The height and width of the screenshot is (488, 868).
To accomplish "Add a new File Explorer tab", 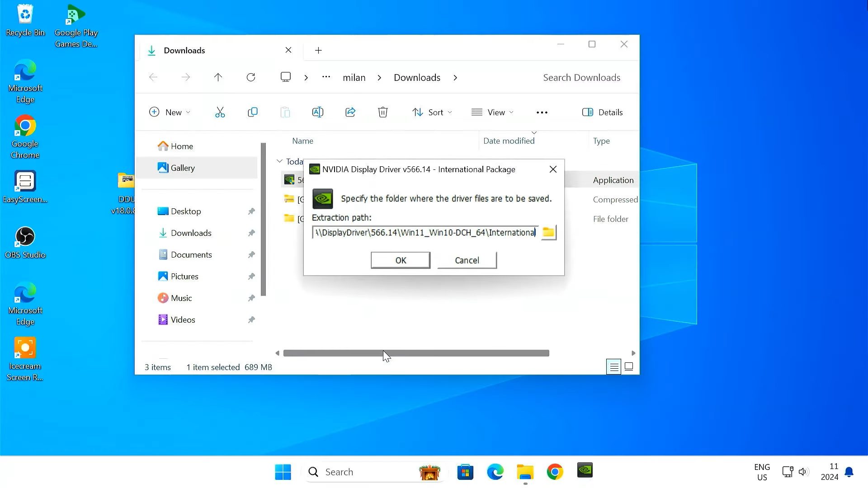I will click(x=318, y=50).
